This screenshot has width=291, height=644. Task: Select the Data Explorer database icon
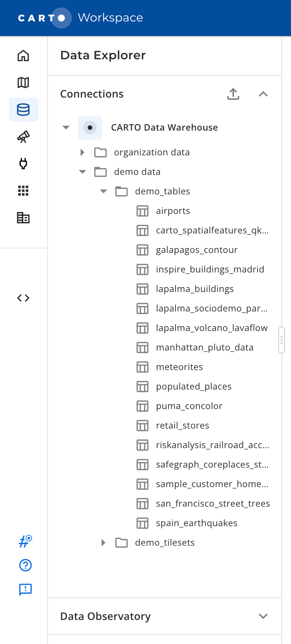pos(23,110)
